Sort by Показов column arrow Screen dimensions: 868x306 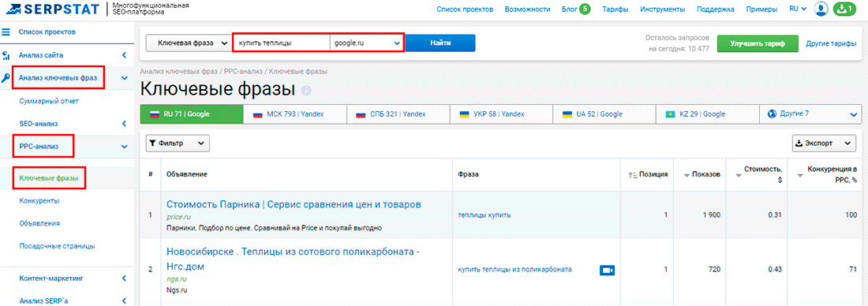tap(687, 175)
